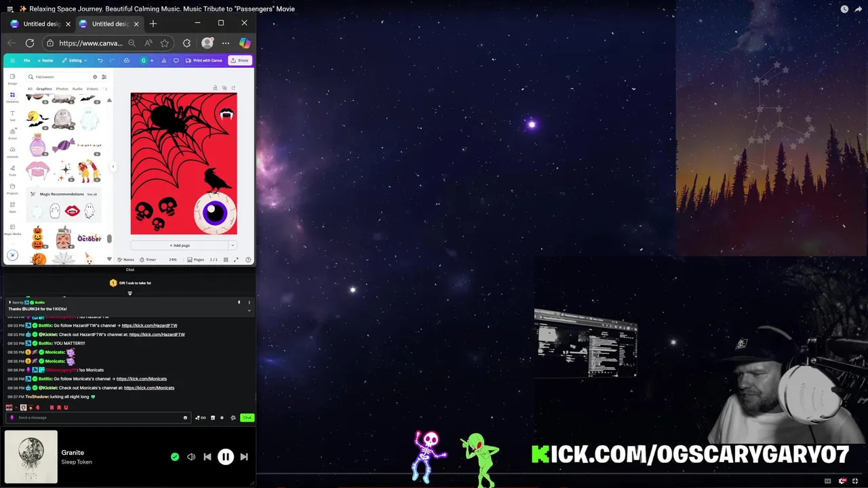Refresh the Canva browser page
The width and height of the screenshot is (868, 488).
[30, 43]
